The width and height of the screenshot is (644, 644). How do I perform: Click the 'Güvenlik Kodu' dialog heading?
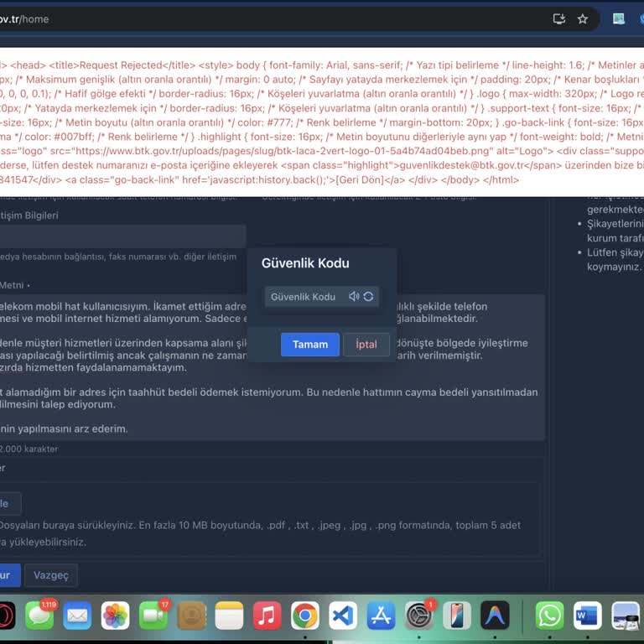(305, 263)
